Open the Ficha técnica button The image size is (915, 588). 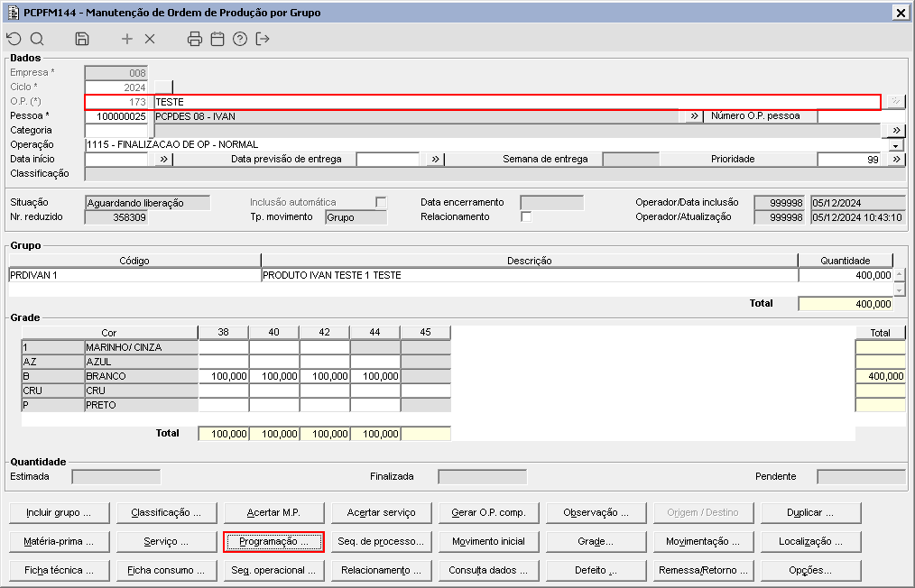coord(59,571)
